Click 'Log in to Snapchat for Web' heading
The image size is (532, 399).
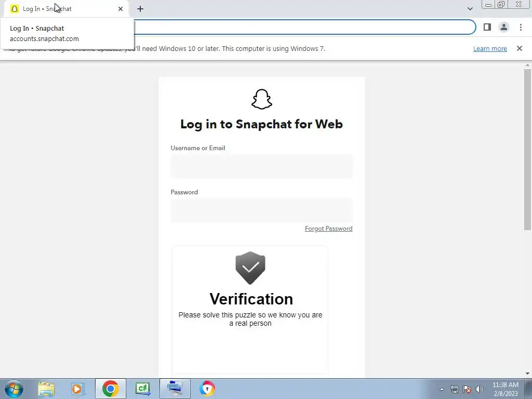[x=262, y=124]
